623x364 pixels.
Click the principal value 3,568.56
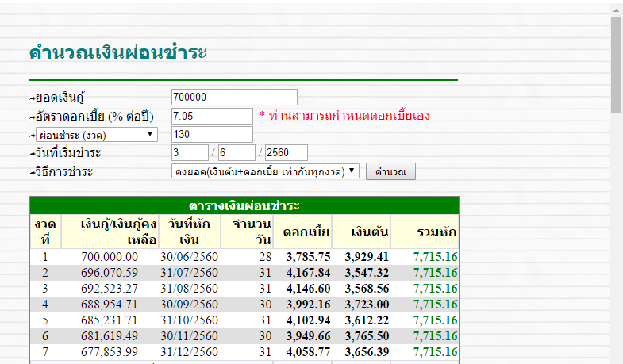click(x=367, y=289)
